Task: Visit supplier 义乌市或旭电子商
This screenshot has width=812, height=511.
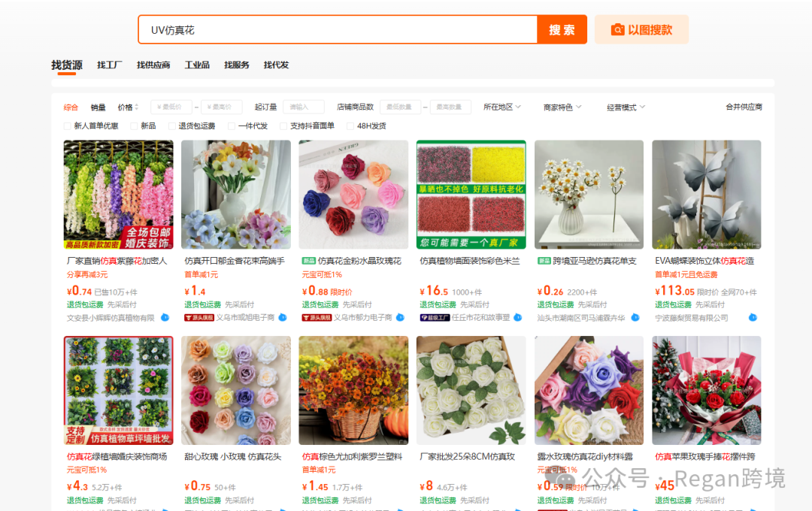Action: (245, 317)
